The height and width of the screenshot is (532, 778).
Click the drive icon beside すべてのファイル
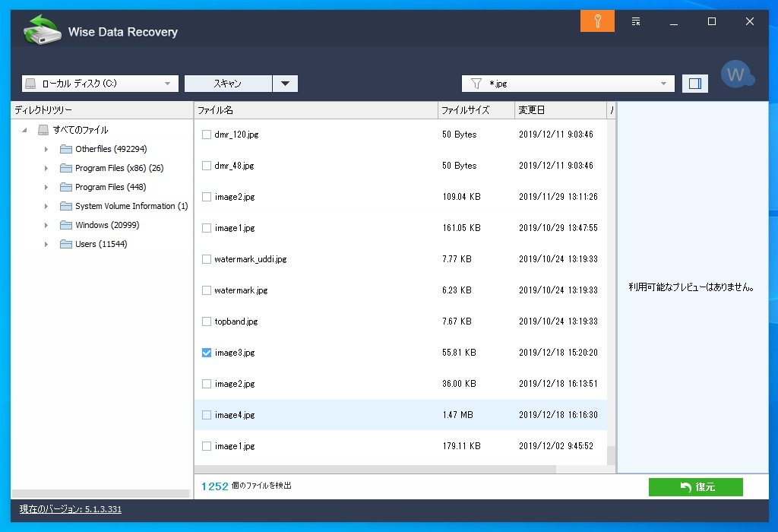[43, 129]
